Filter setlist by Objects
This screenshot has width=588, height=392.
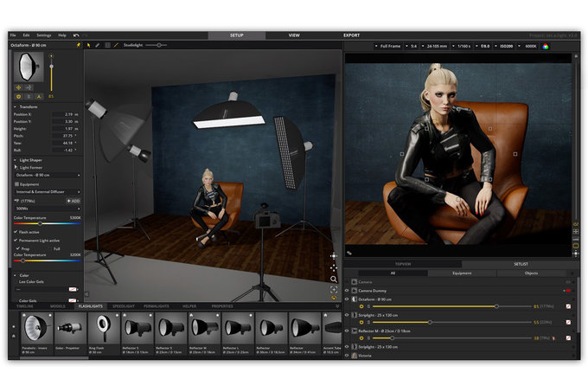pyautogui.click(x=532, y=273)
